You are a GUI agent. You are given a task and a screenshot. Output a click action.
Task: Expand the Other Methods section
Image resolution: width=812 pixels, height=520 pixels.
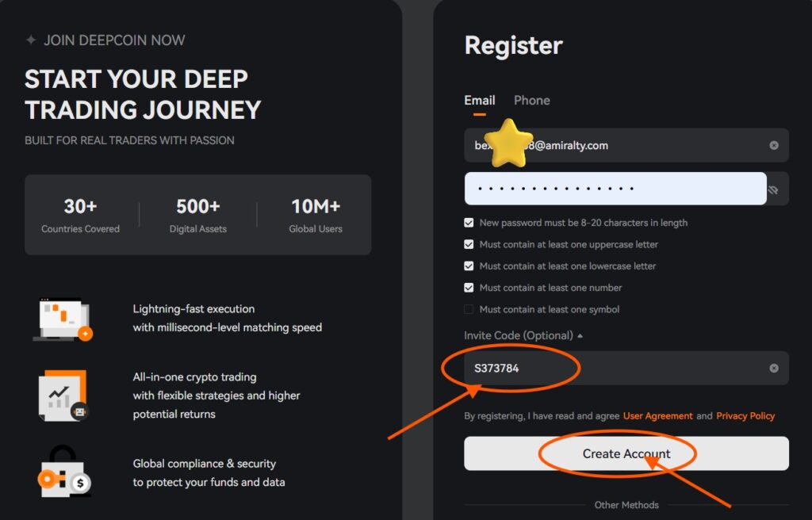[626, 505]
